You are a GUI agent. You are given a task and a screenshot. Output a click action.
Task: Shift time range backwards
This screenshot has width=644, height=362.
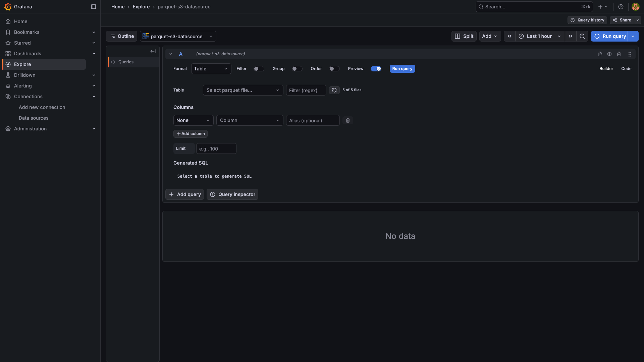coord(509,36)
